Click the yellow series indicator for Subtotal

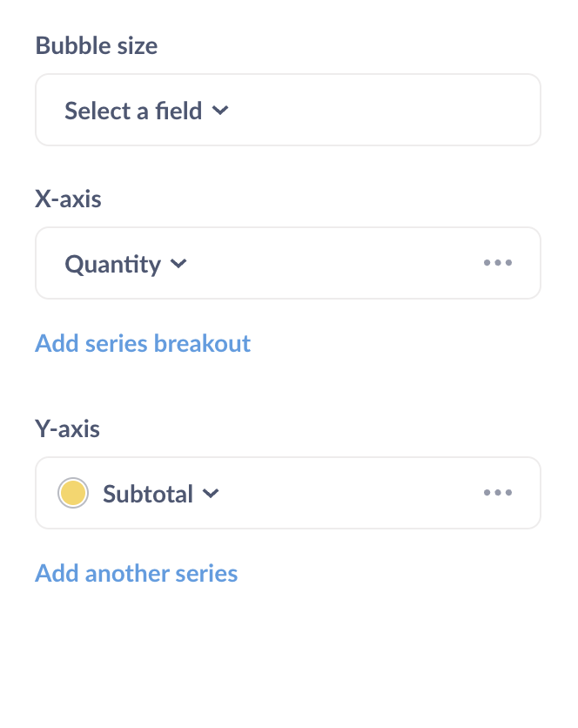pos(73,492)
